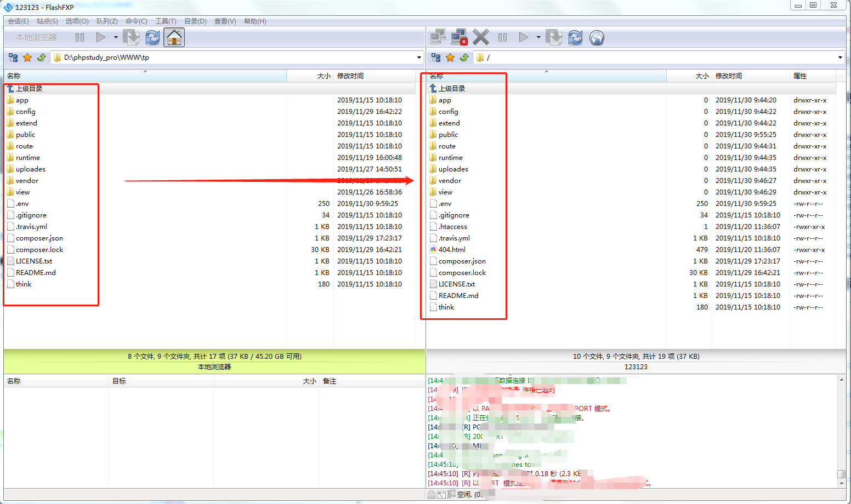Select remote .htaccess file
851x504 pixels.
click(452, 227)
